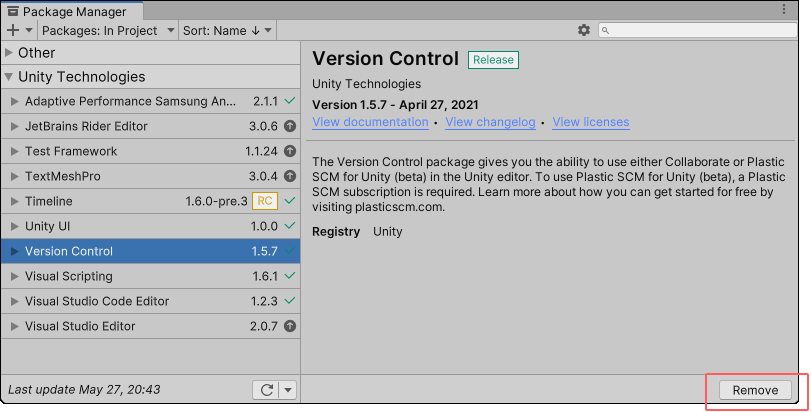The image size is (811, 412).
Task: Open the three-dot window options menu
Action: (784, 9)
